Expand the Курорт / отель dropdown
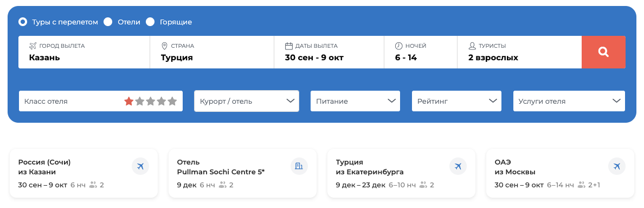The height and width of the screenshot is (208, 644). click(247, 101)
